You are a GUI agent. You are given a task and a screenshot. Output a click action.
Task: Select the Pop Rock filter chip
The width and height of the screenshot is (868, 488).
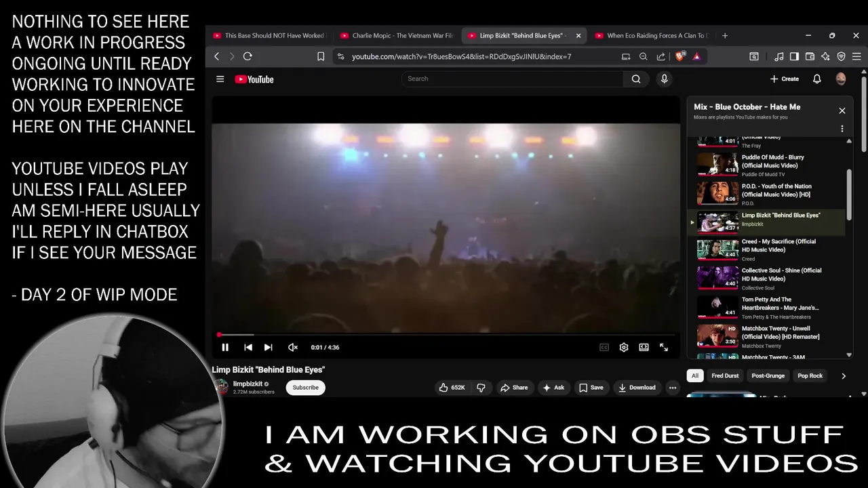click(810, 375)
